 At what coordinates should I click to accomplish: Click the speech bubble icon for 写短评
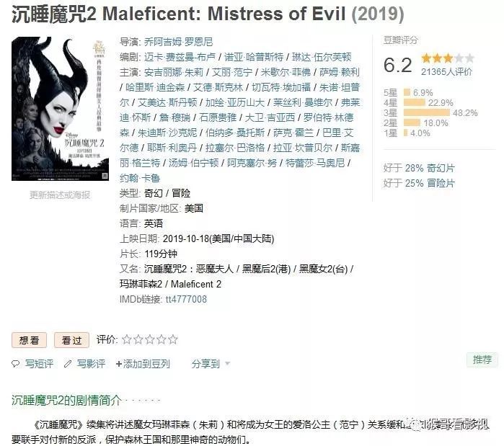point(15,364)
